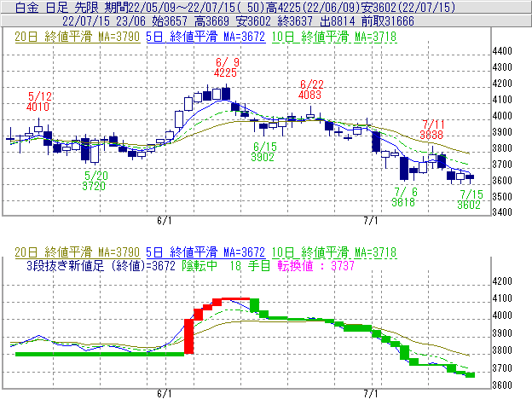Viewport: 532px width, 405px height.
Task: Click the last candlestick of 7/15 in upper chart
Action: (x=470, y=177)
